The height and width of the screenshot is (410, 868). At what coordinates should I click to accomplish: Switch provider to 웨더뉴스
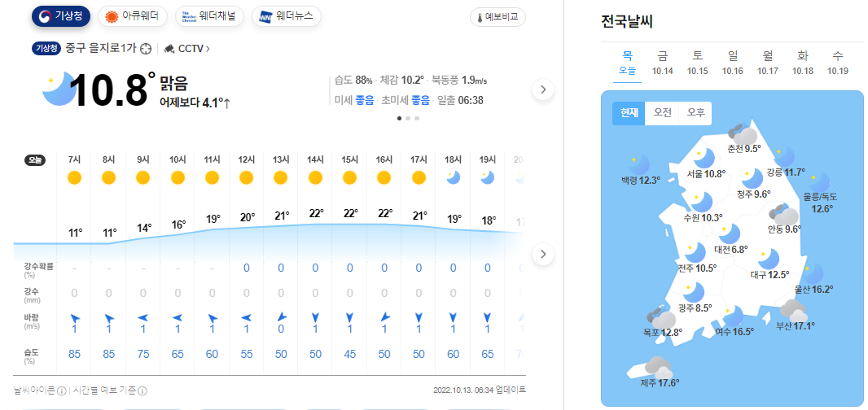(286, 16)
